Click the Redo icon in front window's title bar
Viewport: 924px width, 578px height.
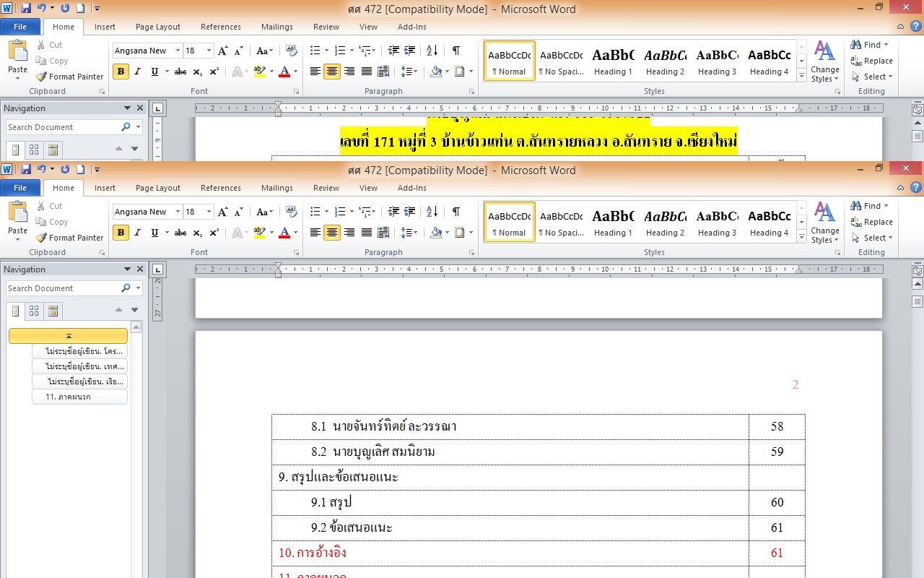click(65, 169)
